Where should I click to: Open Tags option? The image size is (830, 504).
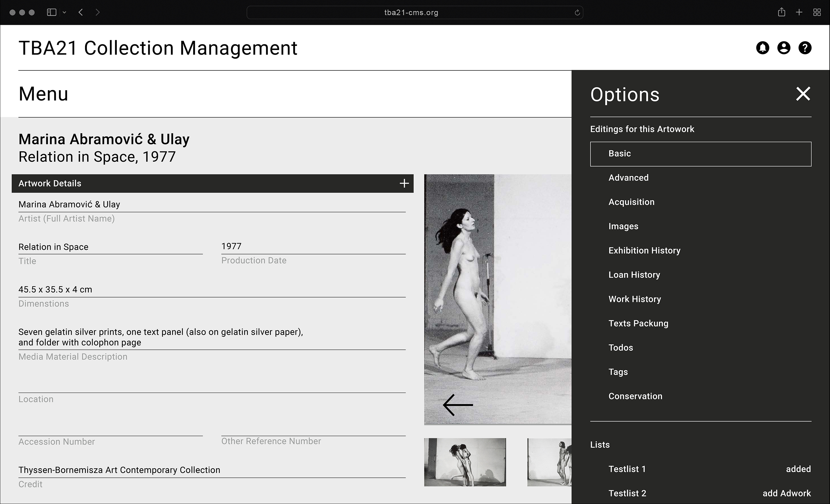(x=618, y=372)
